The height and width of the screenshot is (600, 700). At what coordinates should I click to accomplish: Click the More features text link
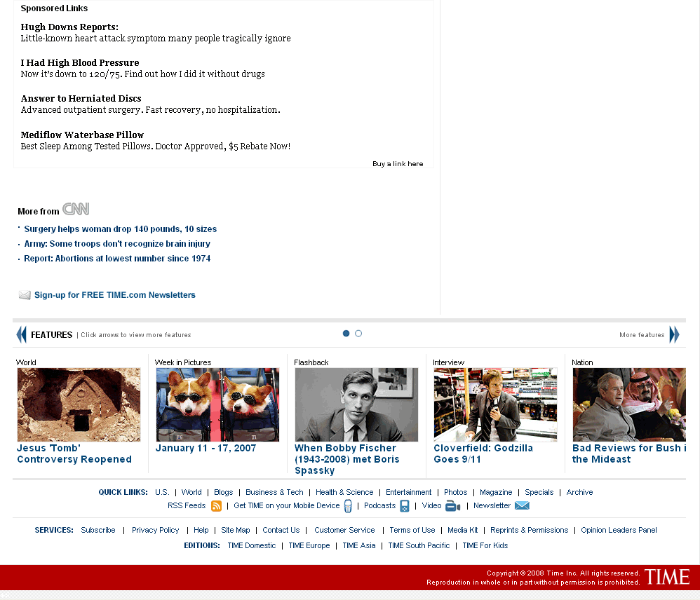(x=642, y=335)
